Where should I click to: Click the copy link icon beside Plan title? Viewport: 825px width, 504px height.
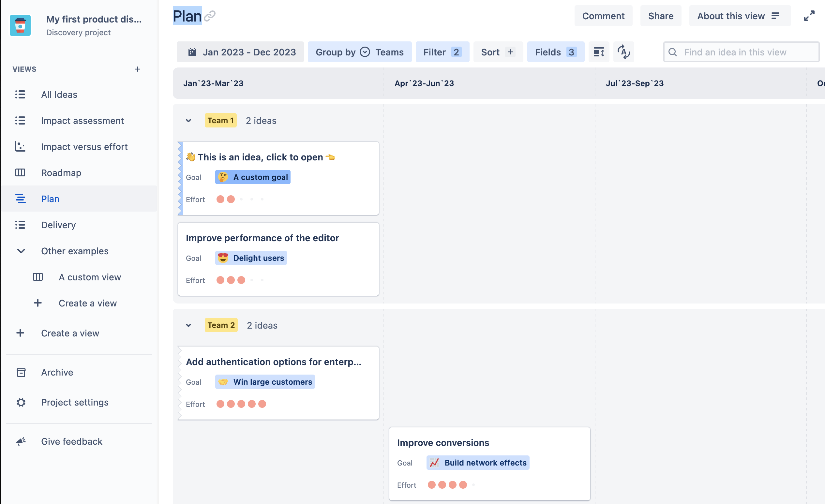coord(210,16)
